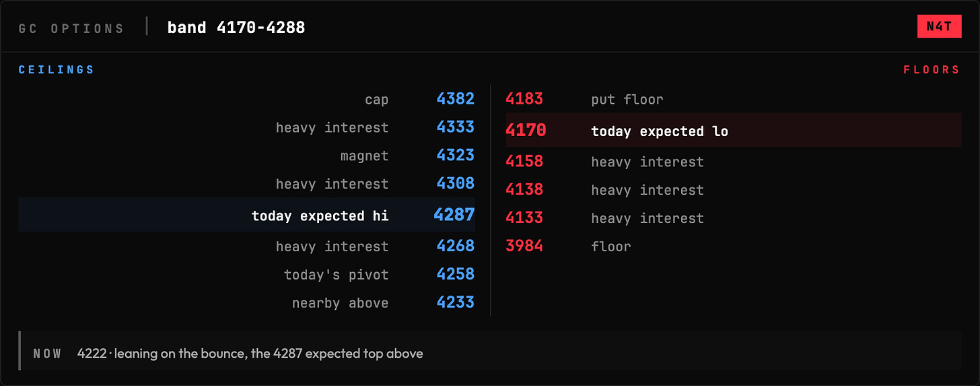
Task: Click the CEILINGS column header
Action: click(x=57, y=70)
